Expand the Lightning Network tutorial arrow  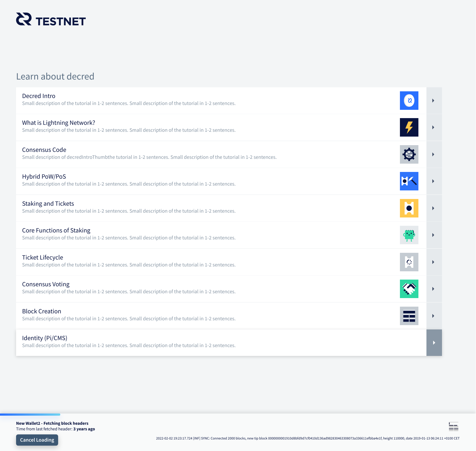click(434, 127)
